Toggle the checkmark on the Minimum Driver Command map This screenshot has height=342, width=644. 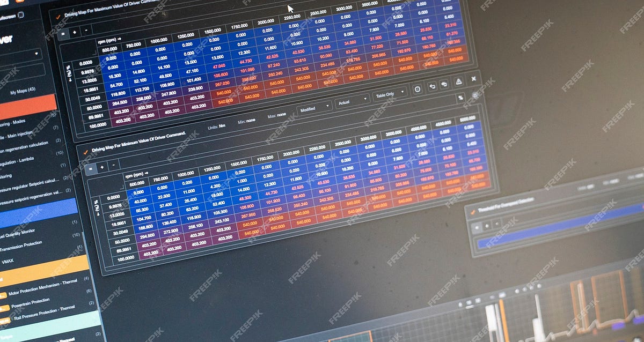coord(85,152)
